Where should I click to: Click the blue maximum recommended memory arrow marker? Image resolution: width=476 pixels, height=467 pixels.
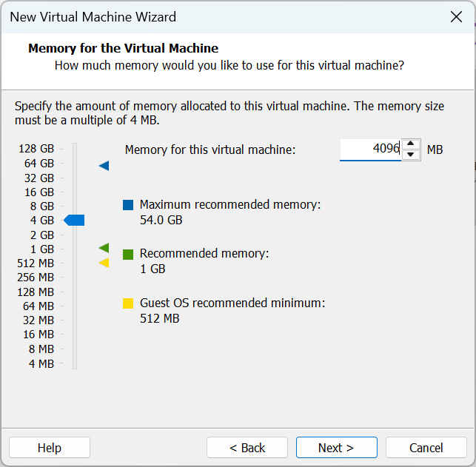click(x=104, y=166)
